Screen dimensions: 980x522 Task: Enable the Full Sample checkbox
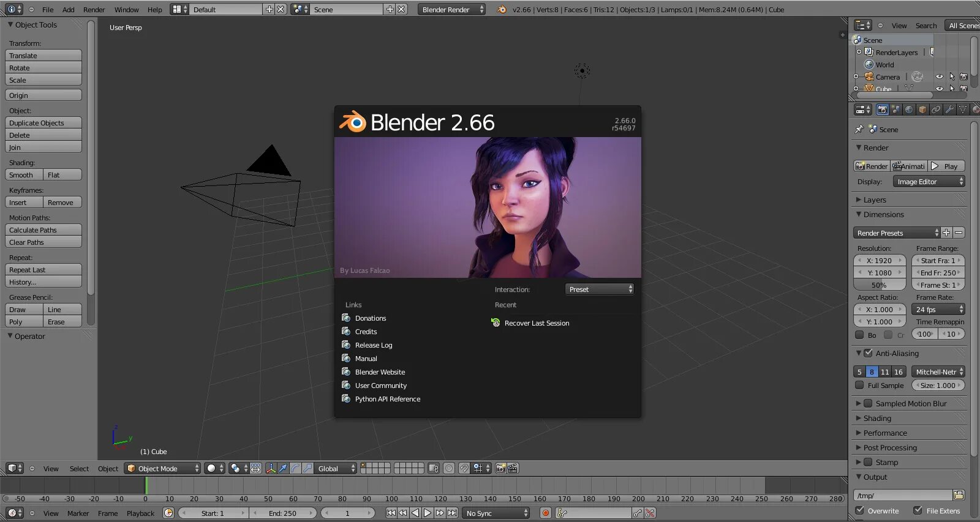[859, 385]
